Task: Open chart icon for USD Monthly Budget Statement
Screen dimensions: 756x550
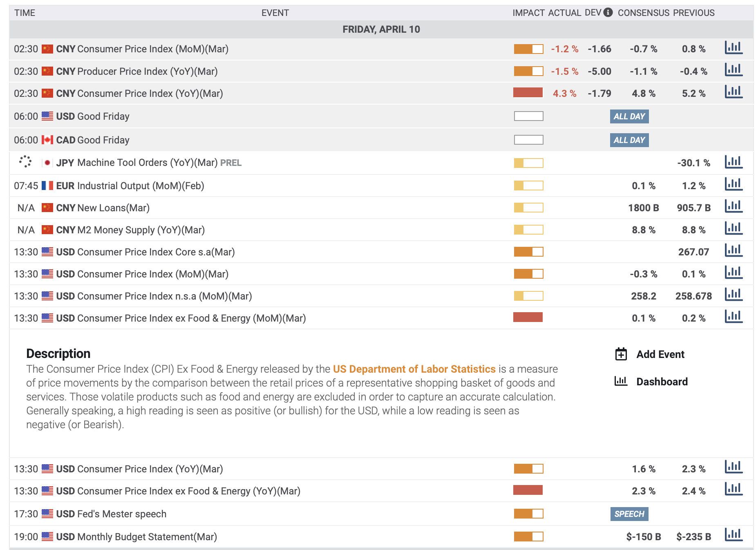Action: pos(733,535)
